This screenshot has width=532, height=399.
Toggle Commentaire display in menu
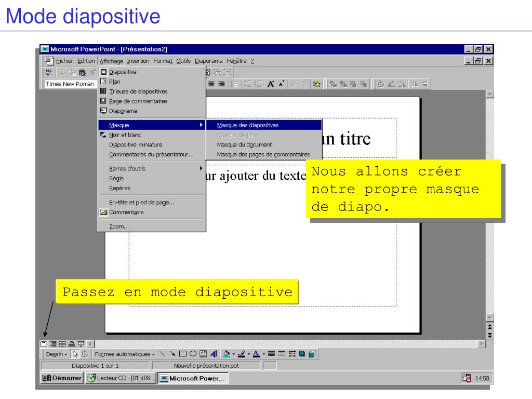(x=152, y=212)
